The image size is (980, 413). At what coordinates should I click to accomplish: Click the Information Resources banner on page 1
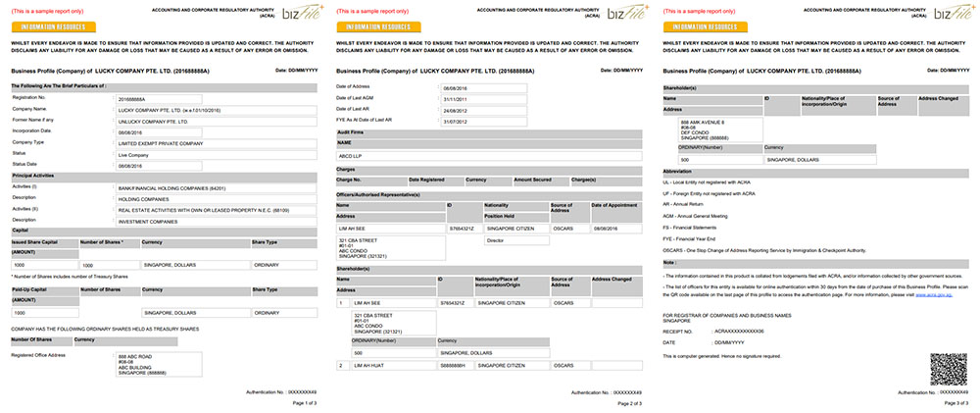coord(53,26)
